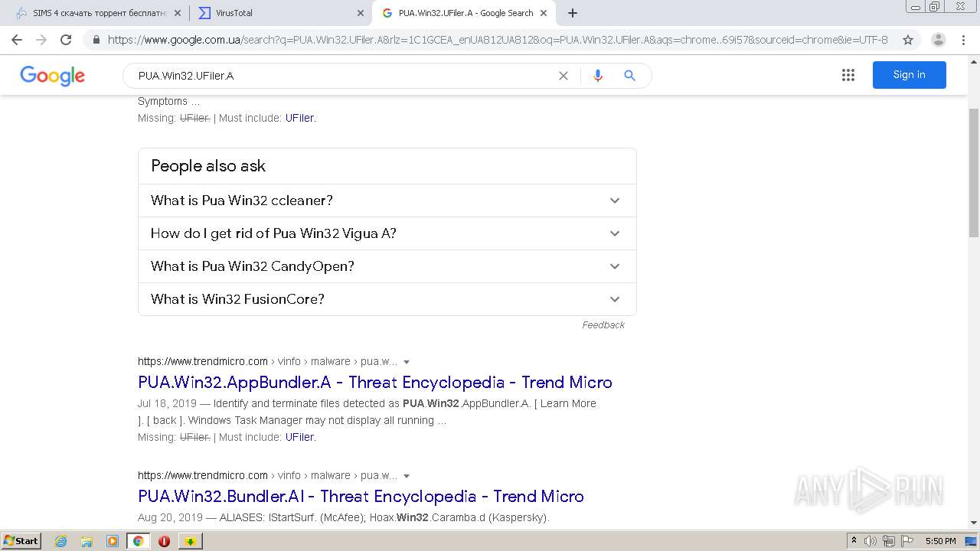Open the Google apps grid

pyautogui.click(x=848, y=75)
